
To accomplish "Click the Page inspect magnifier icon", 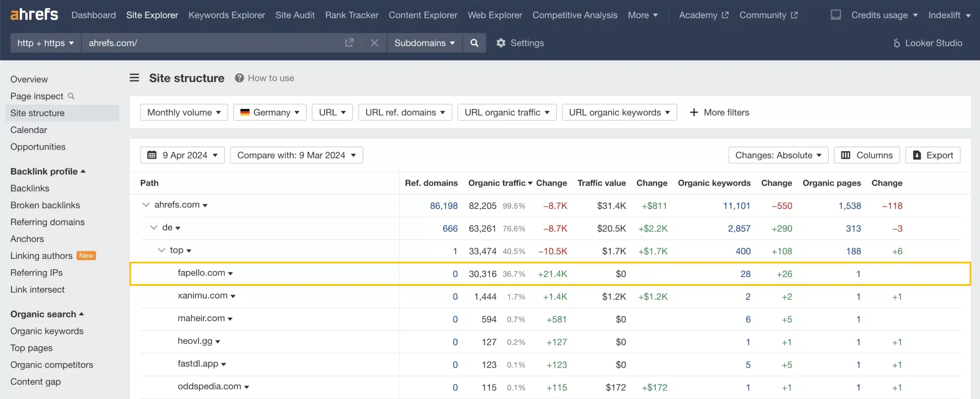I will pyautogui.click(x=71, y=96).
